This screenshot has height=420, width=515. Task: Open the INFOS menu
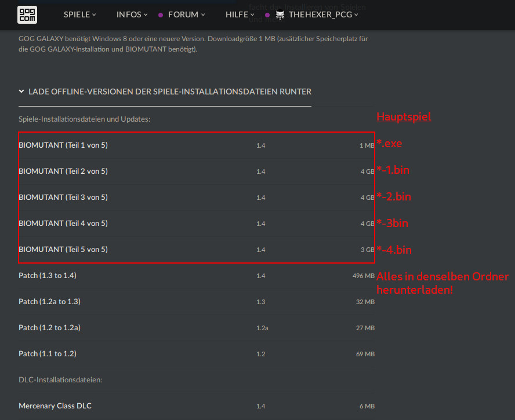click(132, 14)
